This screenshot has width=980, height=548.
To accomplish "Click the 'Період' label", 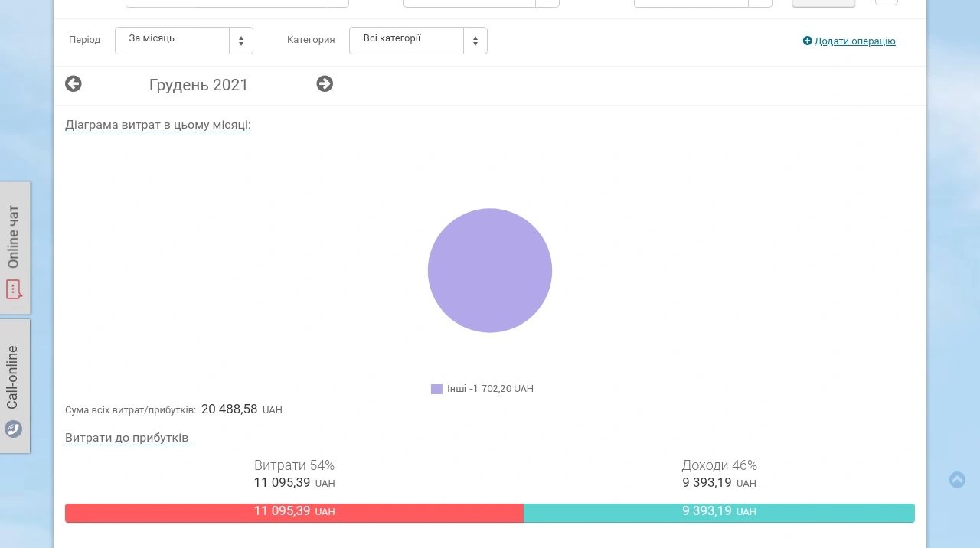I will pyautogui.click(x=84, y=40).
